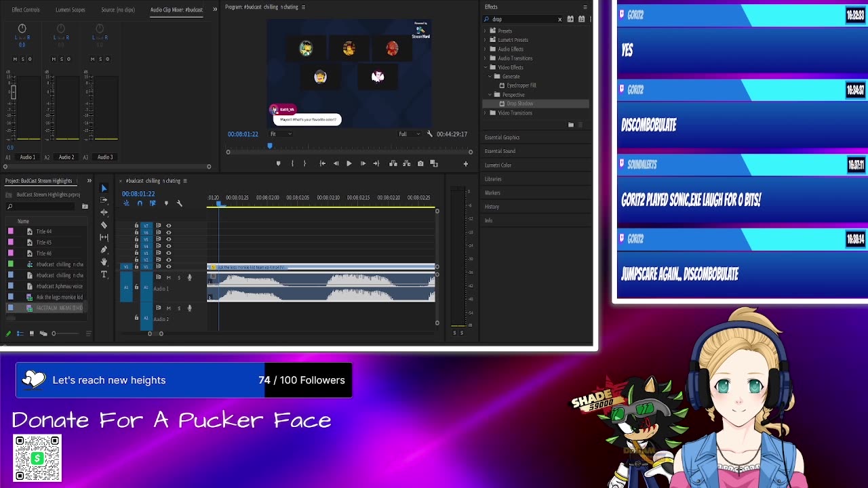Toggle project read-only pencil icon
This screenshot has height=488, width=868.
8,333
